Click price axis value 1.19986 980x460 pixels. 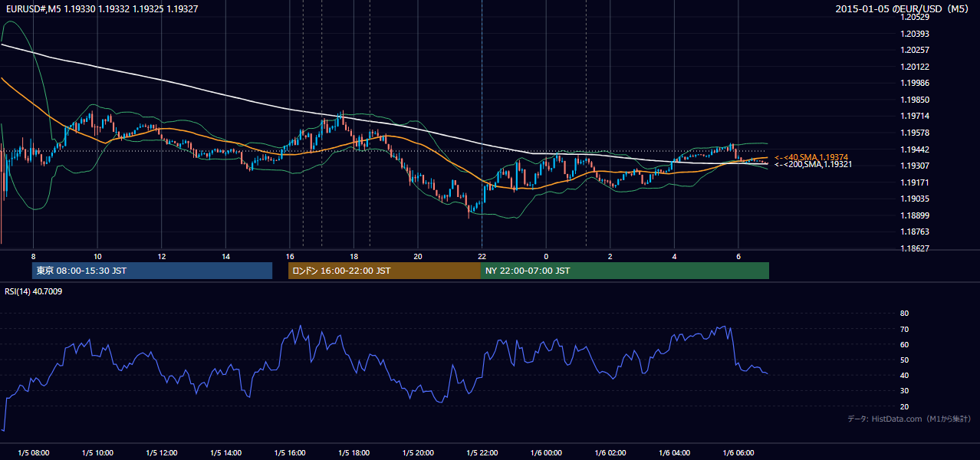[915, 83]
